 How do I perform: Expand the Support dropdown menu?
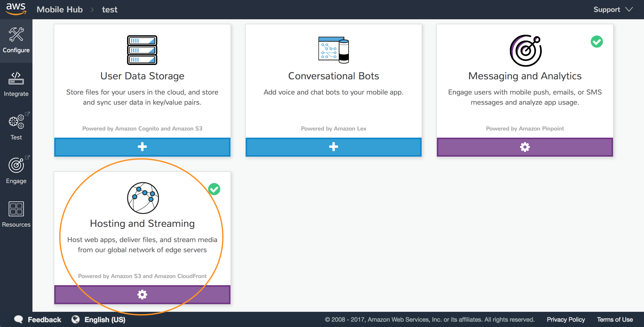pos(613,10)
